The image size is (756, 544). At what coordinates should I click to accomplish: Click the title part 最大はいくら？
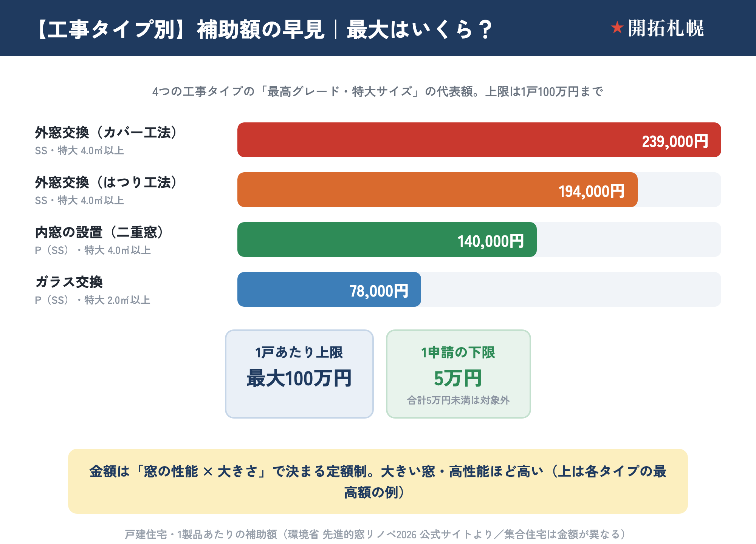[x=420, y=29]
